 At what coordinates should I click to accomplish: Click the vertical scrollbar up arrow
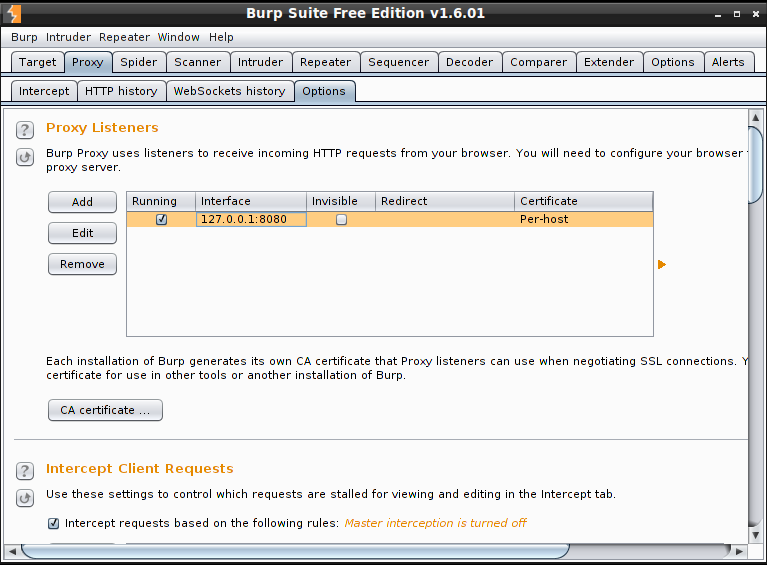756,117
